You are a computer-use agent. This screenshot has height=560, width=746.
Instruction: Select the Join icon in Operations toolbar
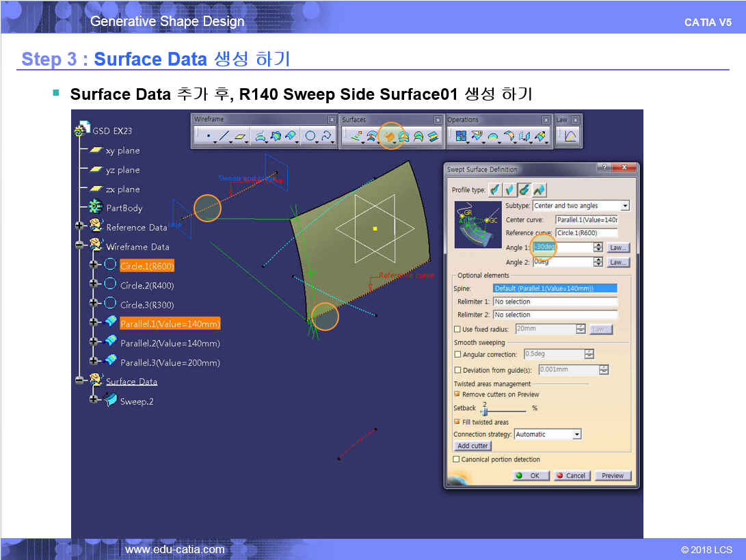461,137
